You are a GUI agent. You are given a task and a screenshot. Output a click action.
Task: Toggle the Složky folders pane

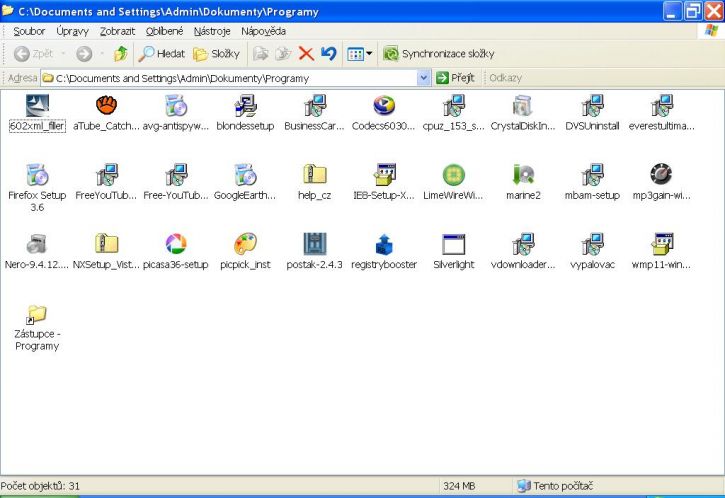pyautogui.click(x=217, y=54)
